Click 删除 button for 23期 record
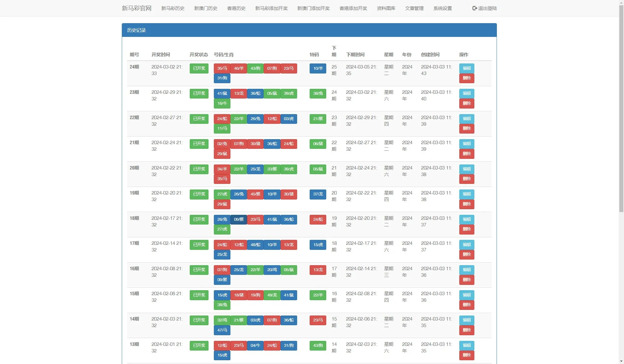The height and width of the screenshot is (364, 624). point(467,103)
